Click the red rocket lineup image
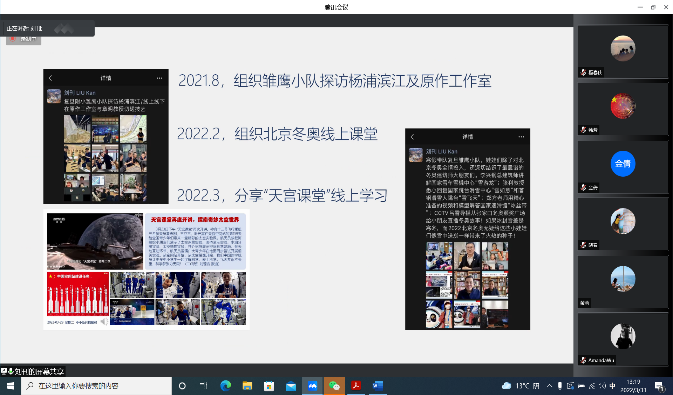Screen dimensions: 673x395 [x=78, y=295]
